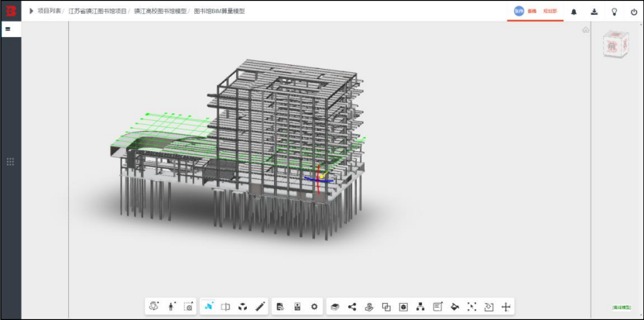Click the lightbulb tips icon
The height and width of the screenshot is (320, 644).
(615, 12)
